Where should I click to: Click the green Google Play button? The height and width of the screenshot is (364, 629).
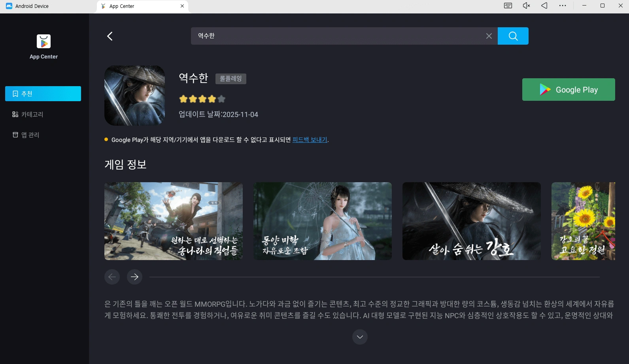click(x=569, y=89)
